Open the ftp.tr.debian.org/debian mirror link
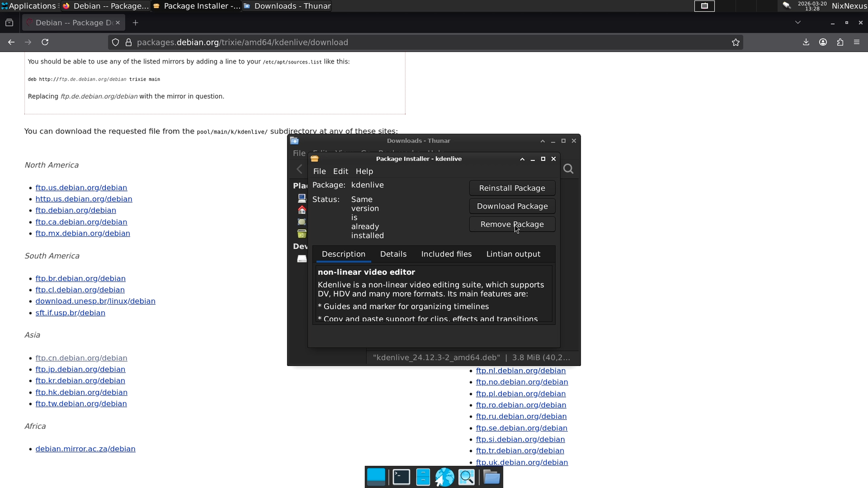Image resolution: width=868 pixels, height=488 pixels. pos(520,451)
